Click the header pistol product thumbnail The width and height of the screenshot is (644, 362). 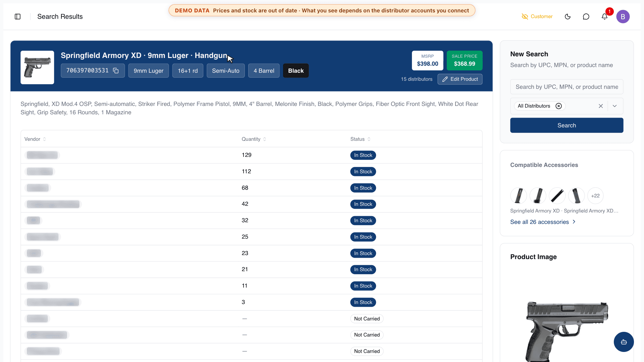[37, 67]
